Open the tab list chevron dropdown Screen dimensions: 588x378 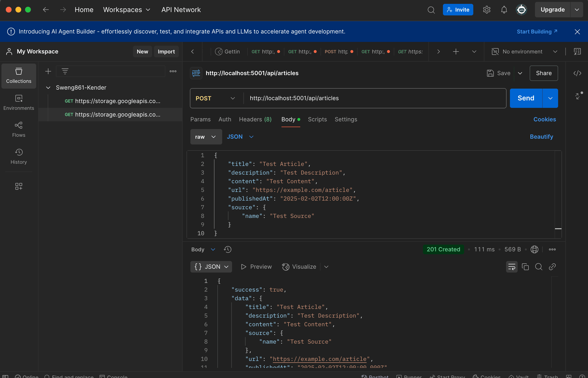click(474, 52)
